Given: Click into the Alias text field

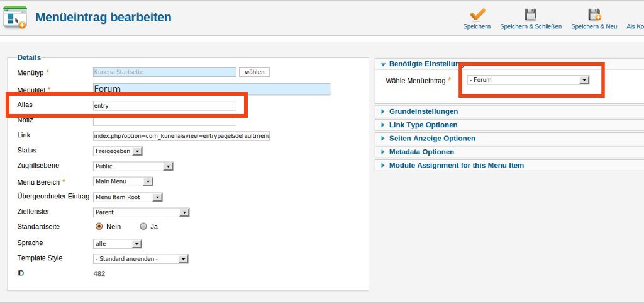Looking at the screenshot, I should click(x=164, y=106).
